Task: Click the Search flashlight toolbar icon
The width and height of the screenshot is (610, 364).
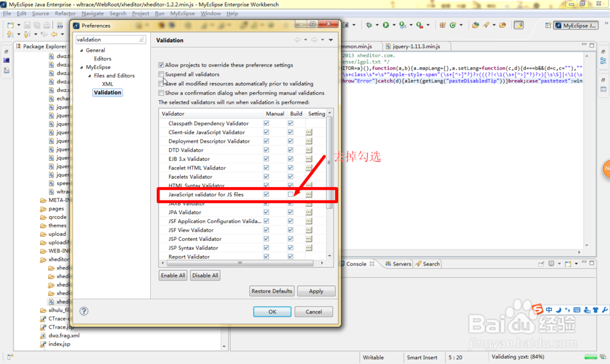Action: click(x=486, y=25)
